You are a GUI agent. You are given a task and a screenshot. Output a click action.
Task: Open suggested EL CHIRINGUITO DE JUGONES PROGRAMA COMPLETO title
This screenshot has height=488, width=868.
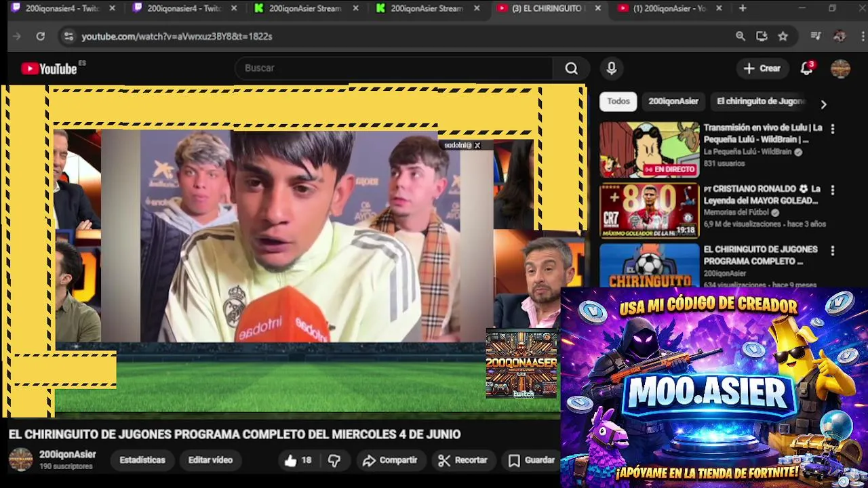click(760, 256)
